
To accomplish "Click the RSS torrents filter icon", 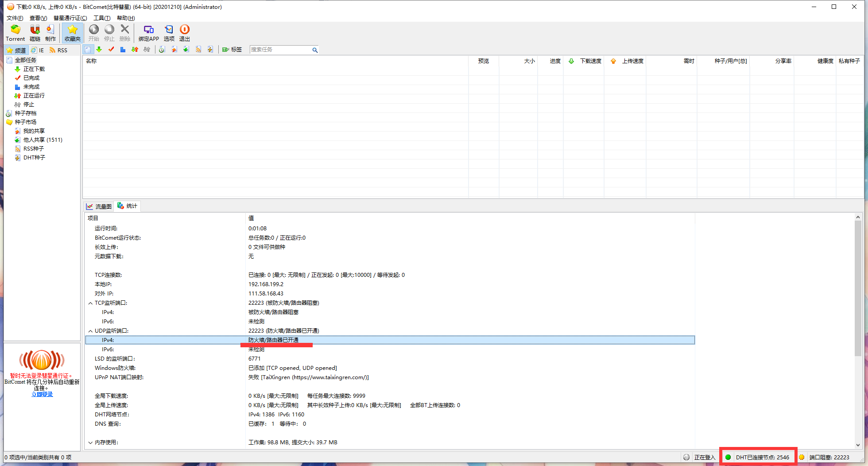I will pos(198,50).
